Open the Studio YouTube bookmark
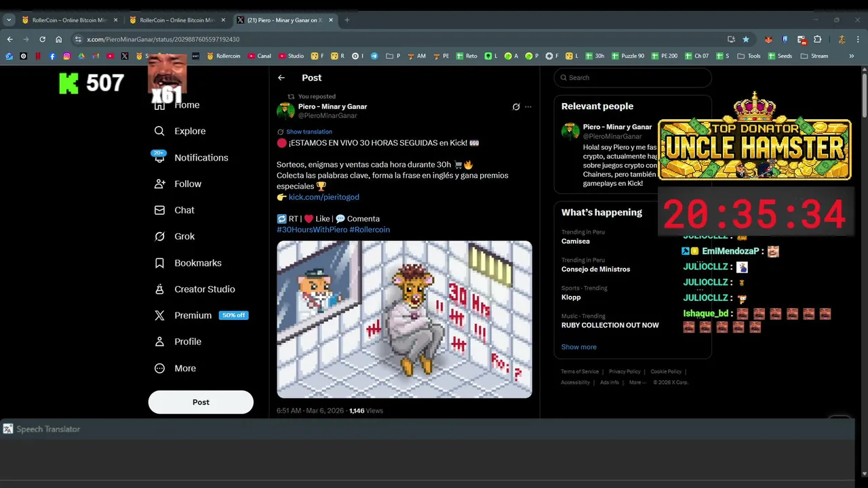Screen dimensions: 868x488 click(291, 56)
